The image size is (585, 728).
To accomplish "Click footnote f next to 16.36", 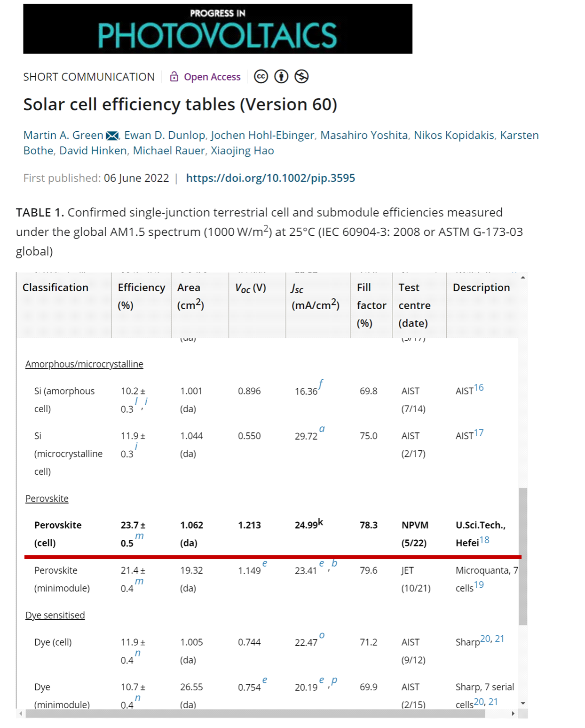I will 321,384.
